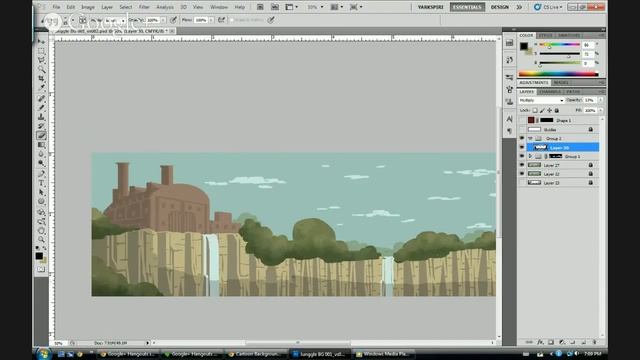Toggle lock transparent pixels in Layers
The height and width of the screenshot is (360, 640).
[x=535, y=110]
